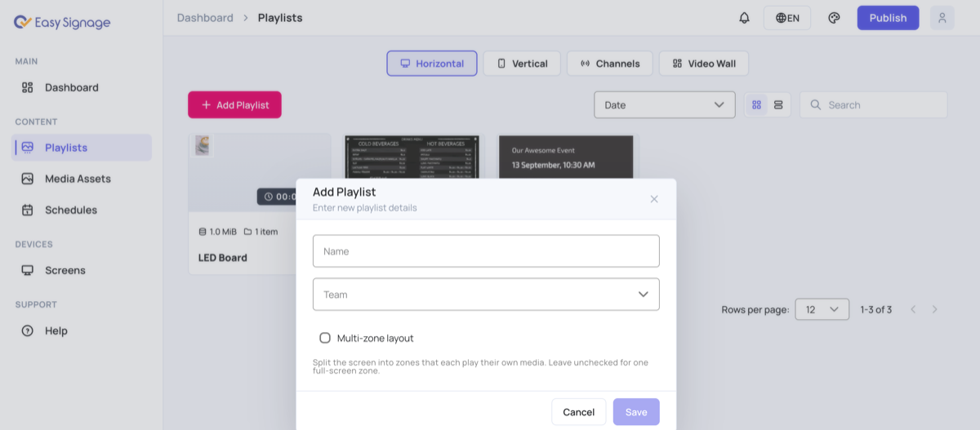The width and height of the screenshot is (980, 430).
Task: Switch to grid view icon
Action: click(x=756, y=104)
